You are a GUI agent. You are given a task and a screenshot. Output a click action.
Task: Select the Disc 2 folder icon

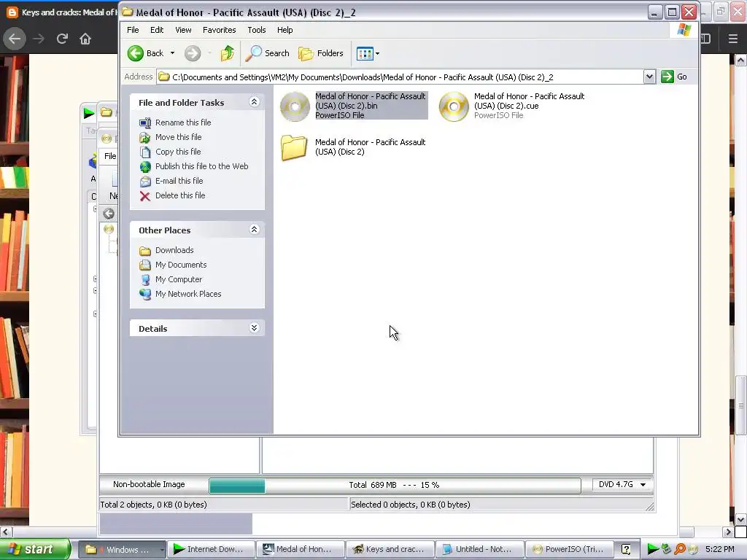click(x=294, y=147)
